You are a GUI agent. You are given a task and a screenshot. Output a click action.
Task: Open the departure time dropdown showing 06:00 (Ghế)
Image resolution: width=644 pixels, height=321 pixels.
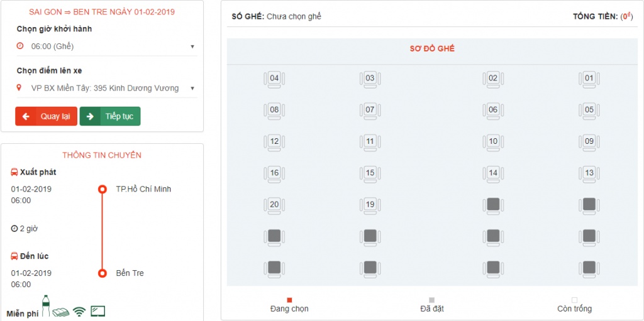pos(107,46)
